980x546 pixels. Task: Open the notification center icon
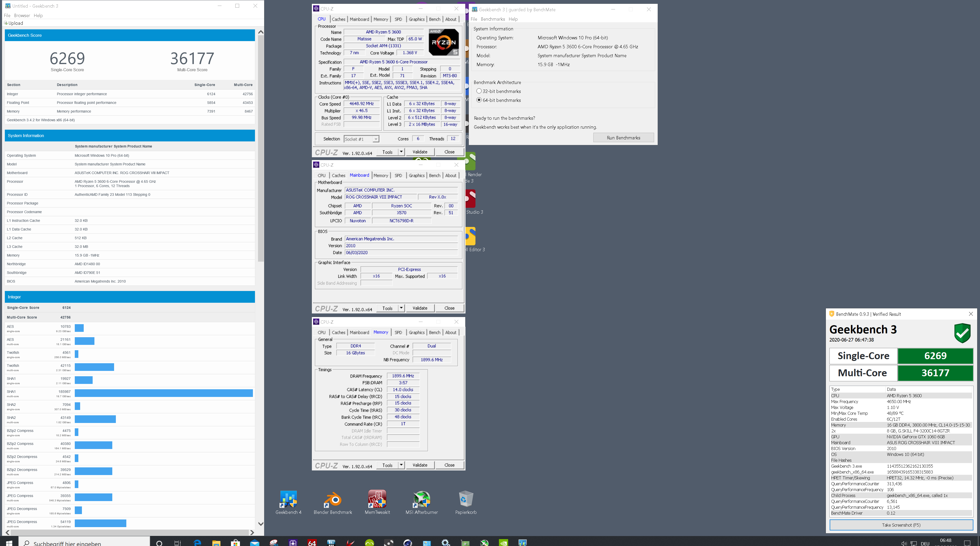[967, 543]
